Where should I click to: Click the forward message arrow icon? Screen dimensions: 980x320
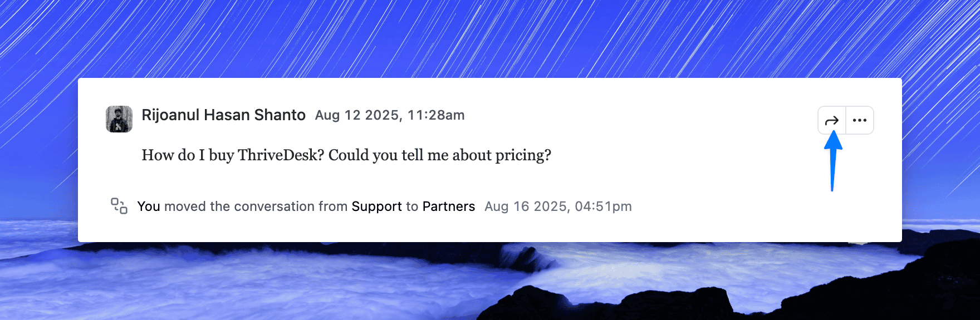coord(831,120)
